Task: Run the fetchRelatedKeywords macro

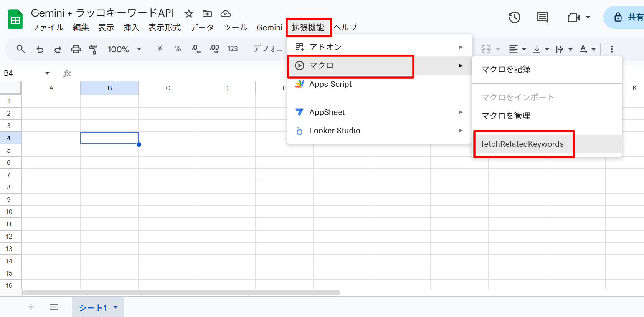Action: pyautogui.click(x=547, y=144)
